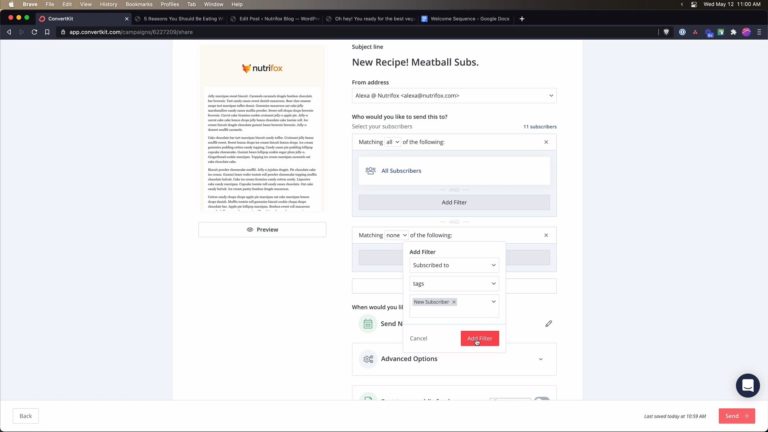Open the browser main menu icon
Screen dimensions: 768x432
[x=759, y=32]
